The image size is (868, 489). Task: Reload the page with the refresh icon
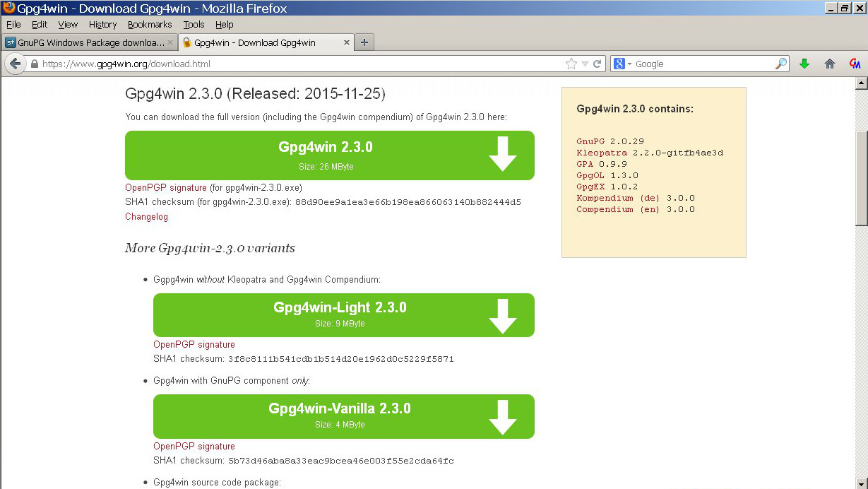point(598,64)
